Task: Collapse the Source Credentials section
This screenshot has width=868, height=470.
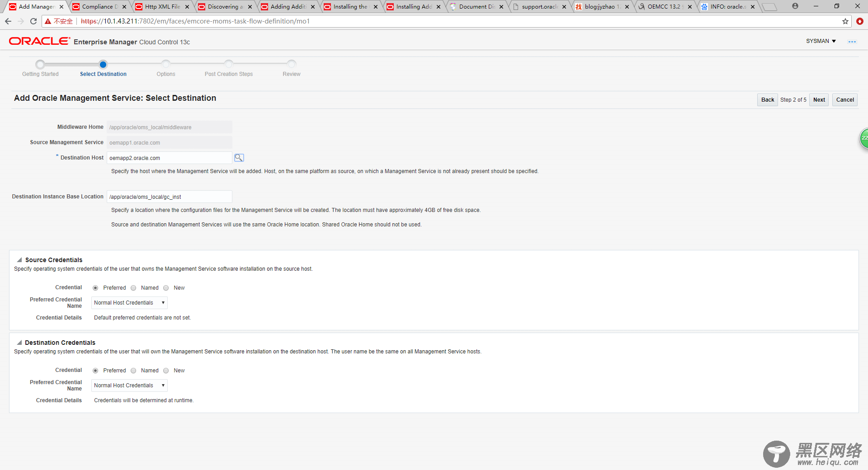Action: pos(19,260)
